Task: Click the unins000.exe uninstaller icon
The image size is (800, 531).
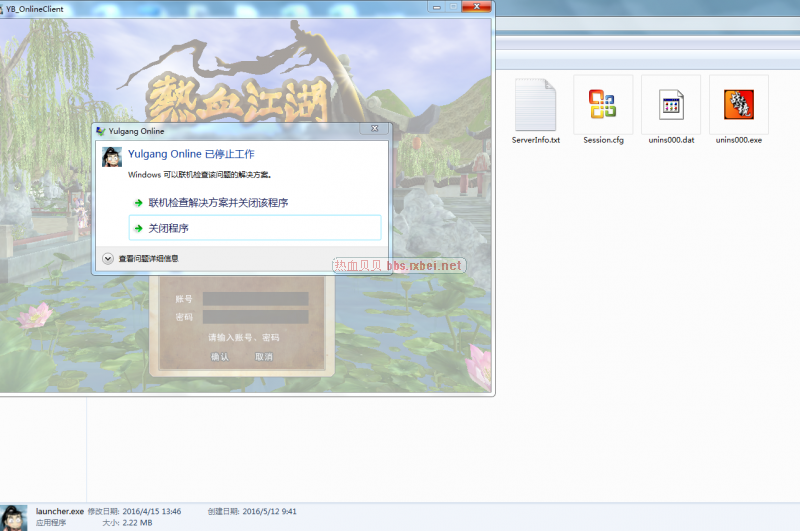Action: [x=738, y=105]
